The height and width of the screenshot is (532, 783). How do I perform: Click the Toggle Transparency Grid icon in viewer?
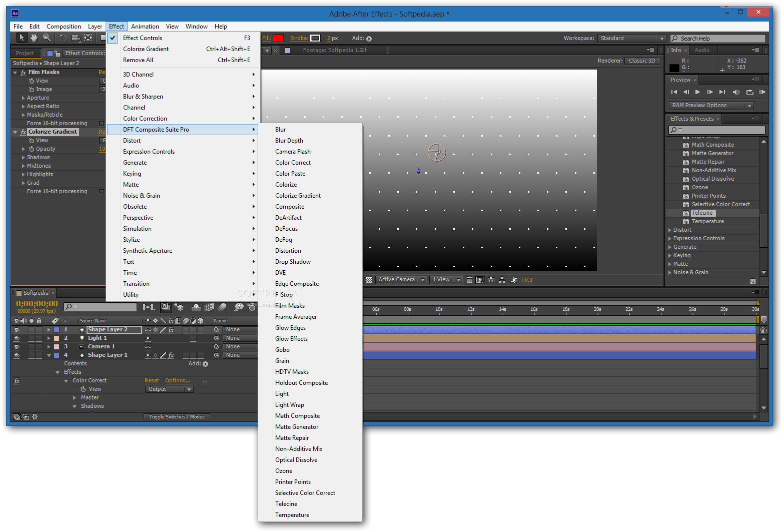pyautogui.click(x=369, y=280)
